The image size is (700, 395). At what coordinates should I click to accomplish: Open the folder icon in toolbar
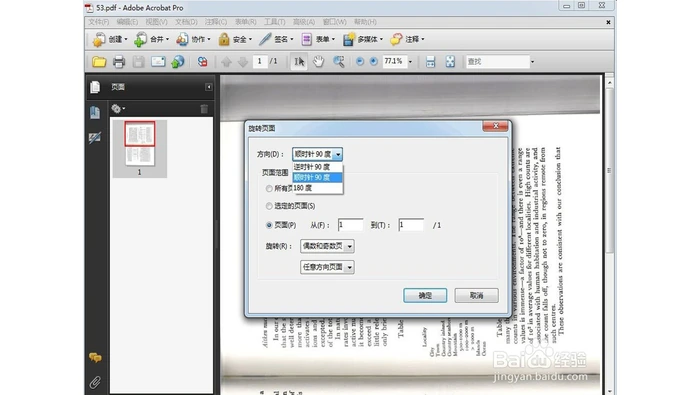[99, 62]
